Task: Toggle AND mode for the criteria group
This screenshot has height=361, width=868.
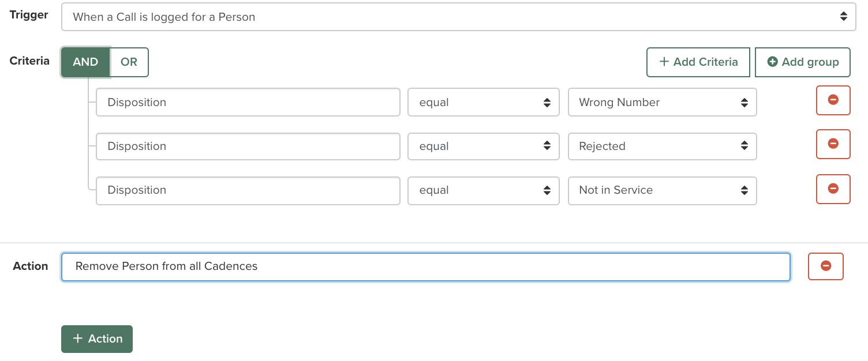Action: click(x=85, y=62)
